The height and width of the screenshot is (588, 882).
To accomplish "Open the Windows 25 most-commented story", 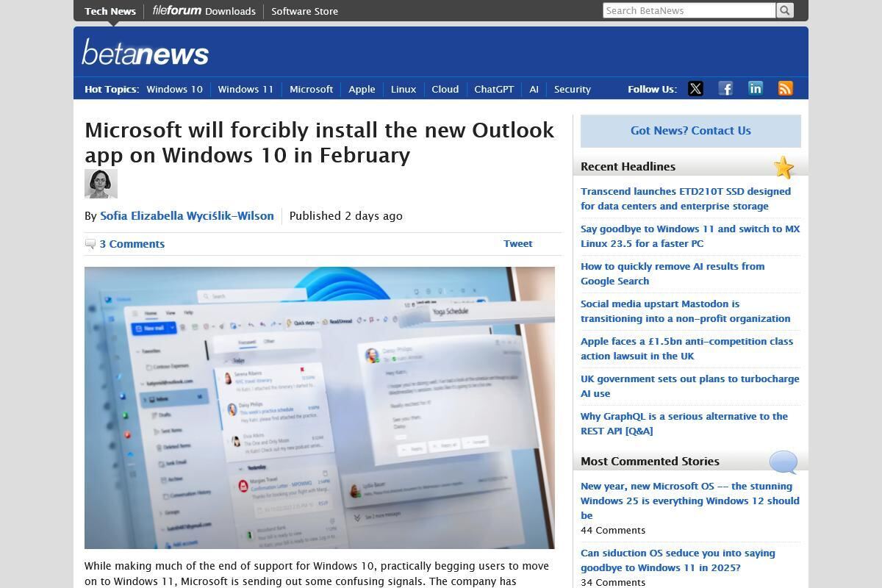I will pyautogui.click(x=689, y=501).
